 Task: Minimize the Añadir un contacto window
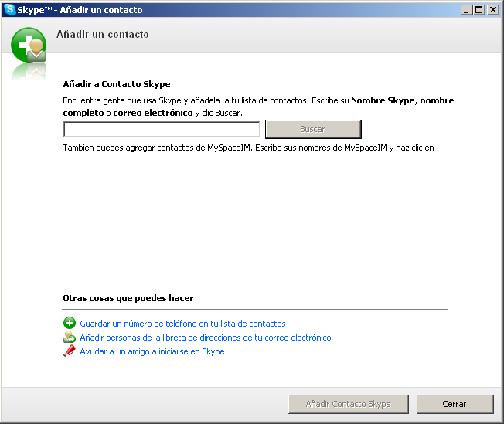[466, 10]
